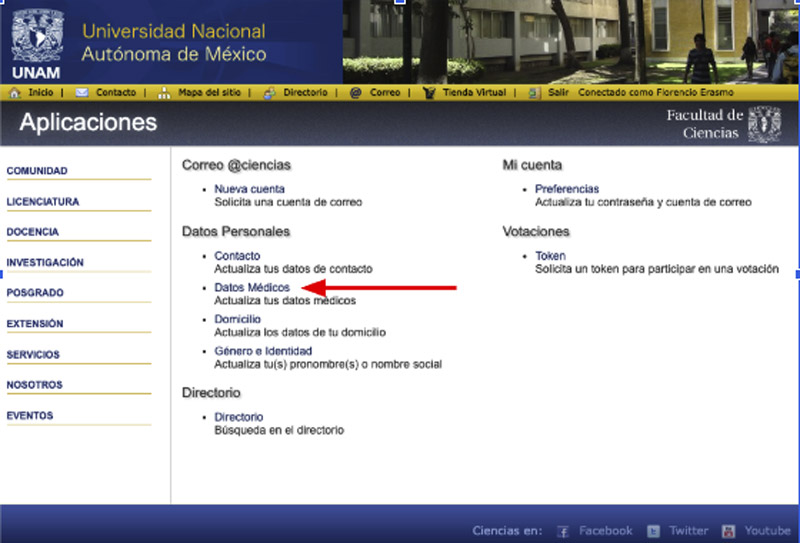
Task: Click 'Actualiza tus datos de contacto' text
Action: pos(293,269)
